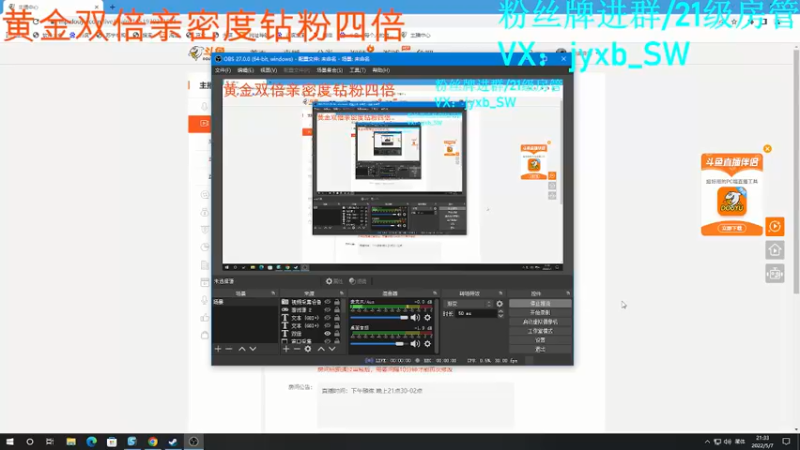This screenshot has width=800, height=450.
Task: Open 属性 button above the docks
Action: click(334, 281)
